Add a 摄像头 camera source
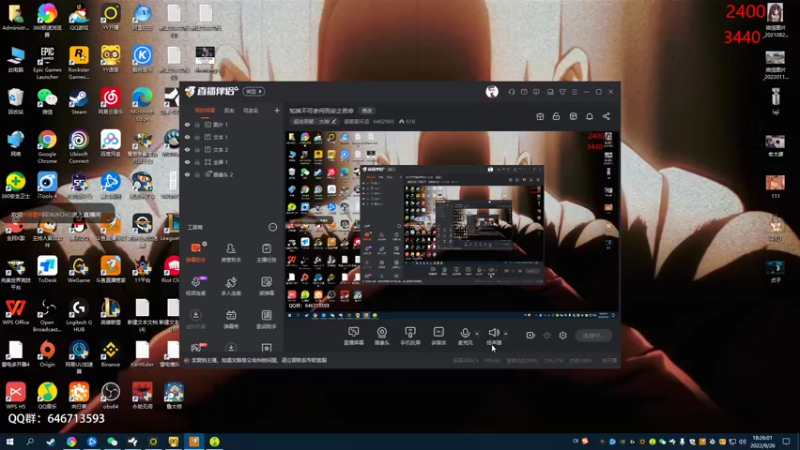The height and width of the screenshot is (450, 800). (382, 336)
